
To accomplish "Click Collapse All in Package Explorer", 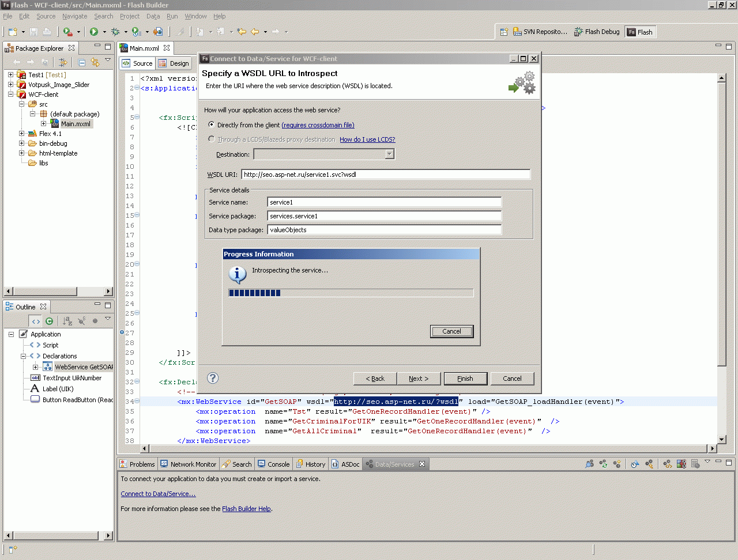I will (82, 62).
